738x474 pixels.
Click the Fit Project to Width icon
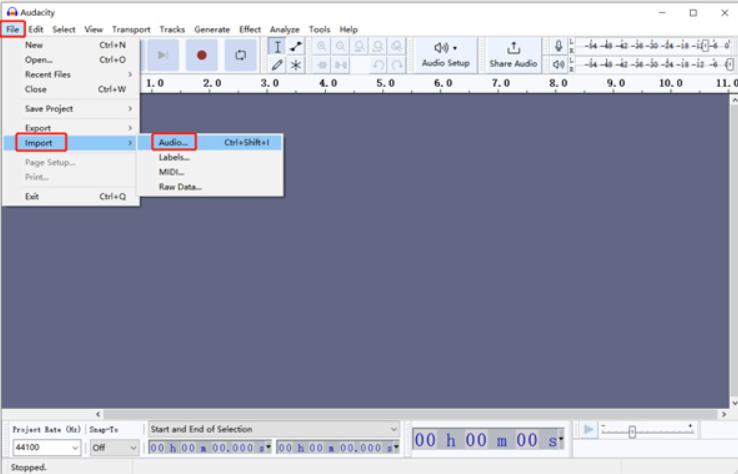click(378, 46)
